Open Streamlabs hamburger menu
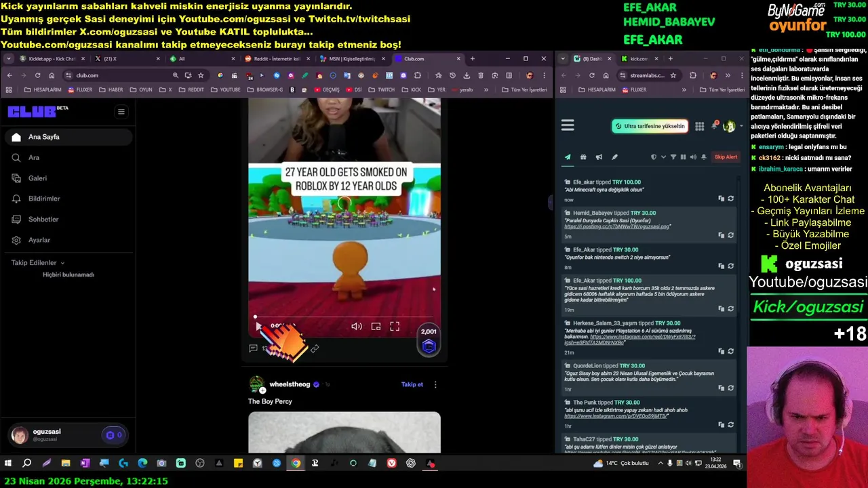This screenshot has width=868, height=488. (568, 125)
